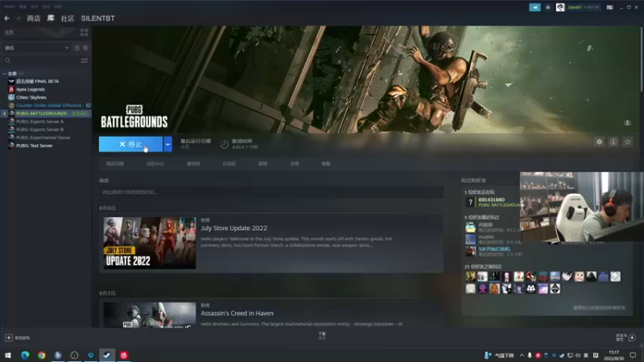Select PUBG: Test Server
This screenshot has width=644, height=362.
coord(34,146)
